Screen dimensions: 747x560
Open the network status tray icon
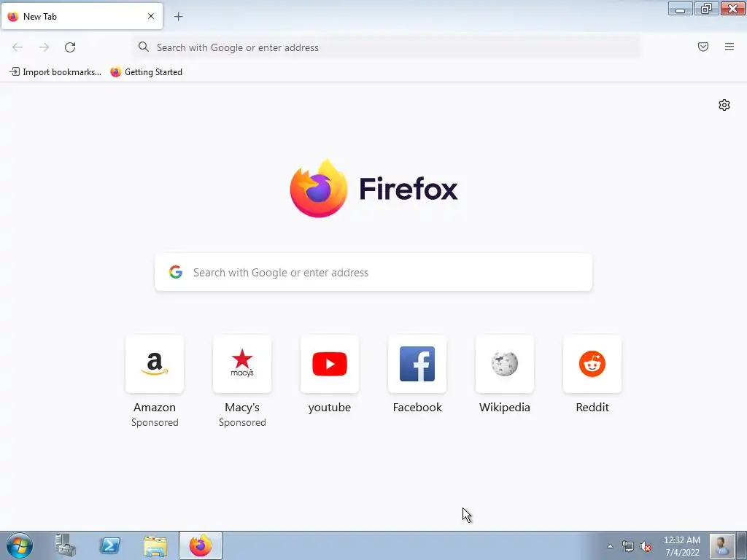628,546
